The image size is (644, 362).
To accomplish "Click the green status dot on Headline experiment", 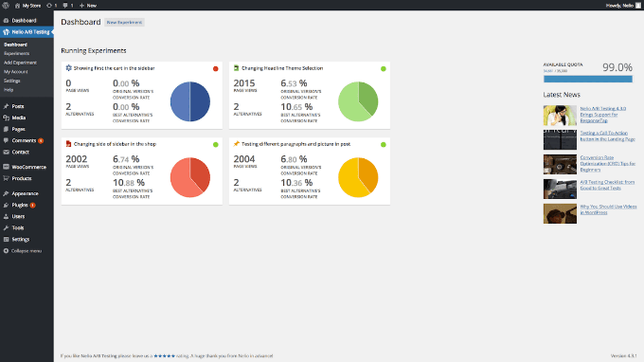I will pyautogui.click(x=384, y=68).
